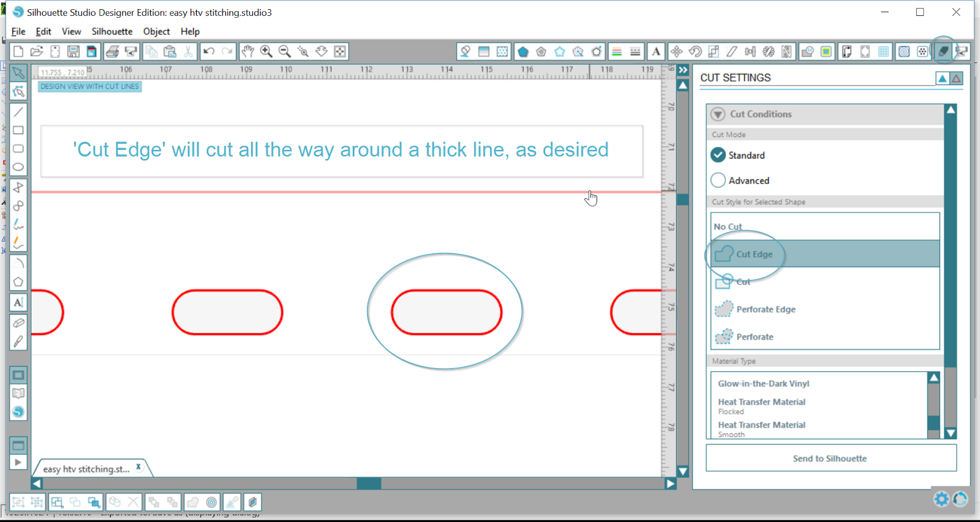This screenshot has height=522, width=980.
Task: Paste from clipboard using the clipboard icon
Action: point(170,51)
